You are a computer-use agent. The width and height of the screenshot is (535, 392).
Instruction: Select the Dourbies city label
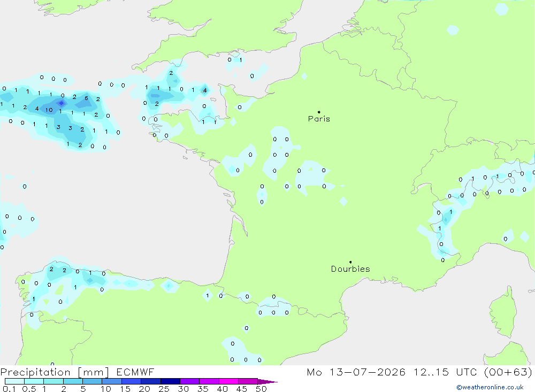(x=350, y=269)
